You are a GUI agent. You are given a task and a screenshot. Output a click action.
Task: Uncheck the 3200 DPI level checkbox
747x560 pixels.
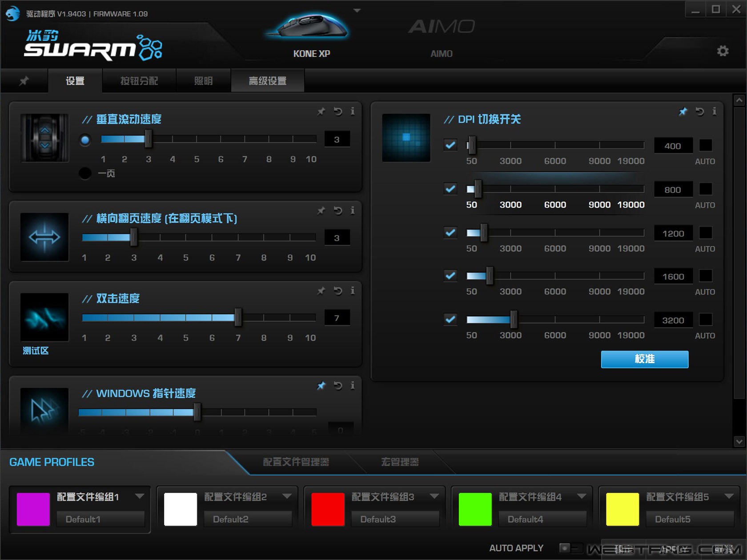[450, 319]
